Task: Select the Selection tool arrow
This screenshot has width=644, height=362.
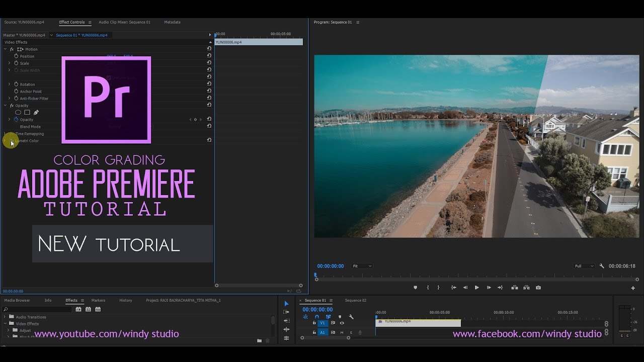Action: coord(286,304)
